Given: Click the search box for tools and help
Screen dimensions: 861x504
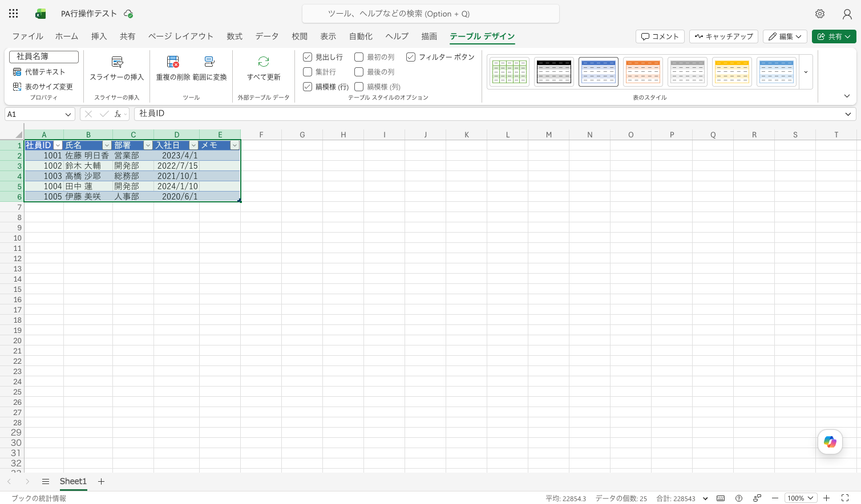Looking at the screenshot, I should 431,14.
